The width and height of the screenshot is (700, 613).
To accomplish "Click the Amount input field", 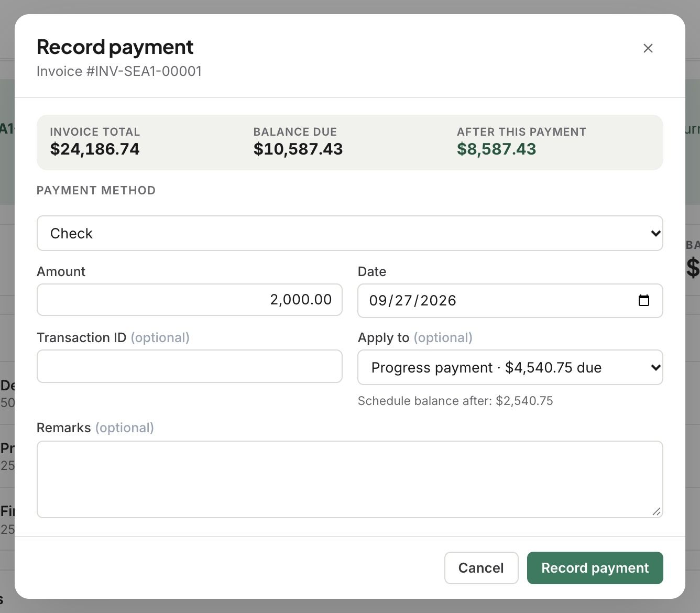I will coord(190,300).
